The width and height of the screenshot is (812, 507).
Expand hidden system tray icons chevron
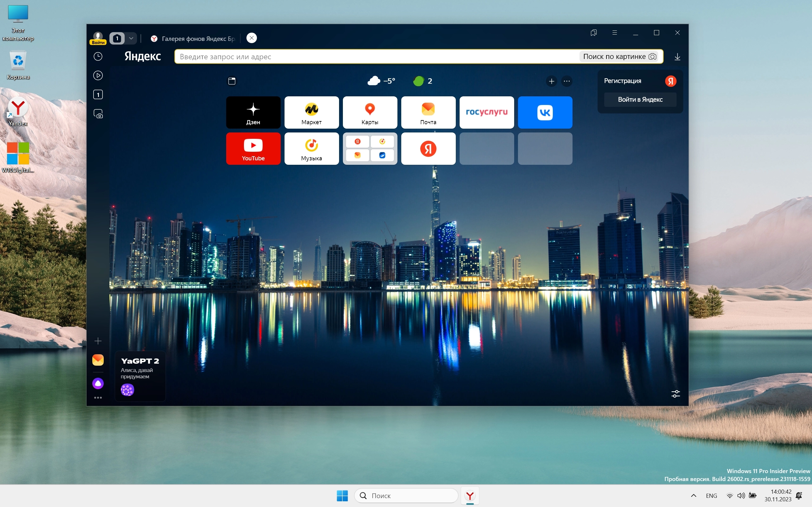[x=694, y=496]
